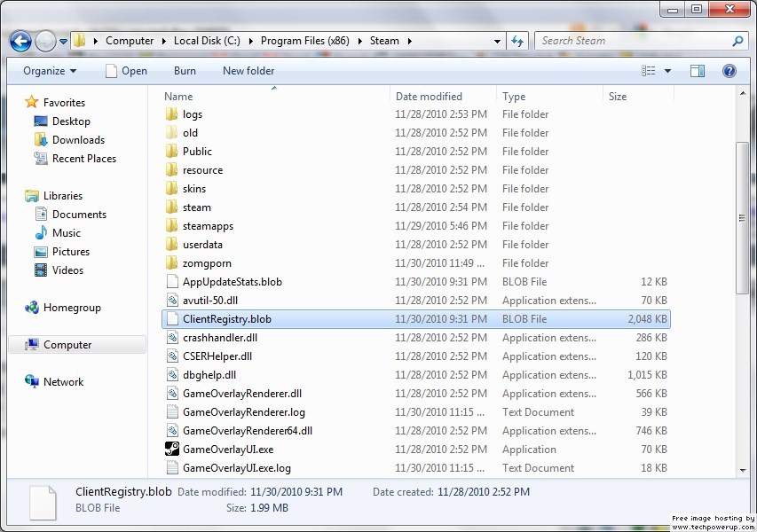
Task: Toggle the preview pane
Action: pos(698,71)
